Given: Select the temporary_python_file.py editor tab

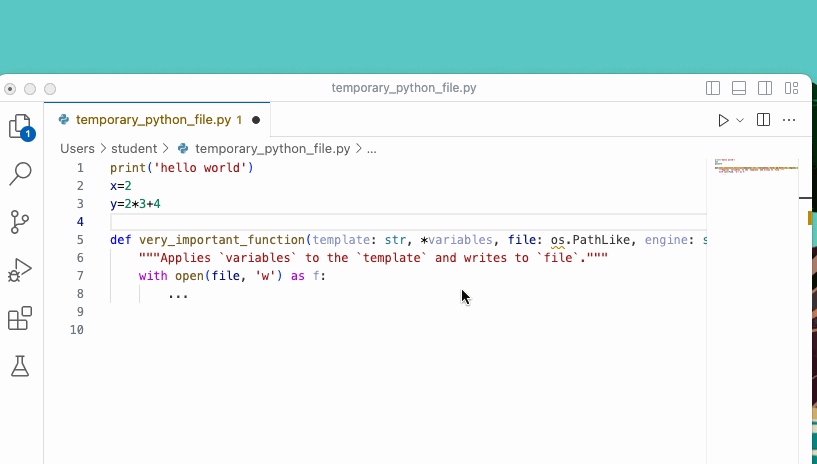Looking at the screenshot, I should point(157,120).
